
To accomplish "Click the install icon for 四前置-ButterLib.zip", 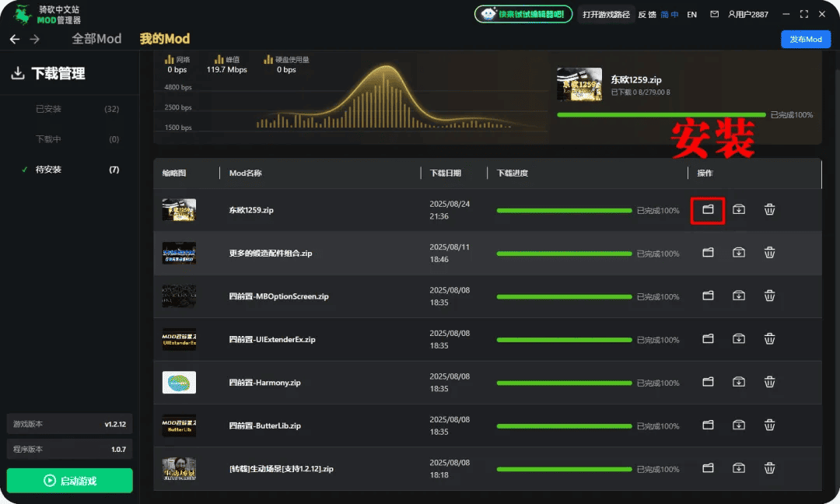I will [739, 425].
